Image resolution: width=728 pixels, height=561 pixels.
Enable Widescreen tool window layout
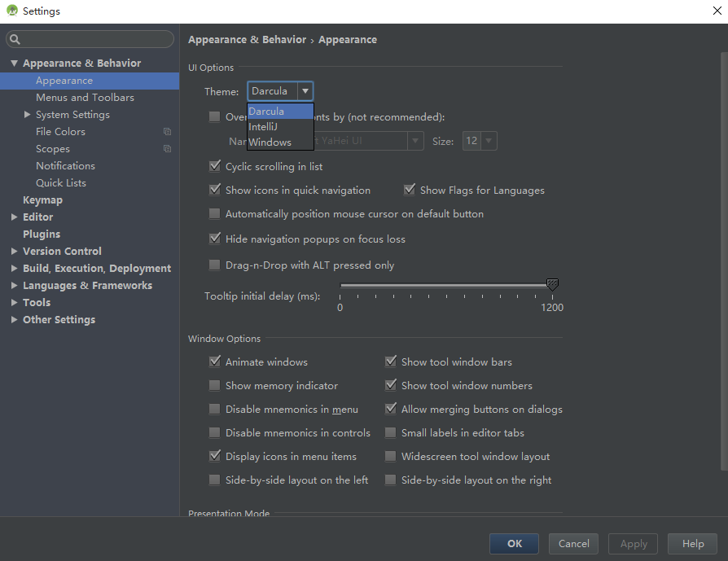390,457
